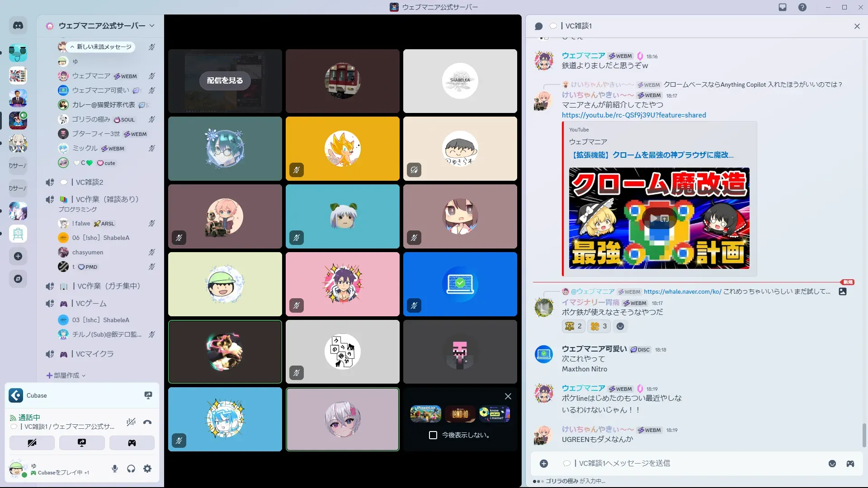Screen dimensions: 868x488
Task: Start an activity with the controller button
Action: 132,443
